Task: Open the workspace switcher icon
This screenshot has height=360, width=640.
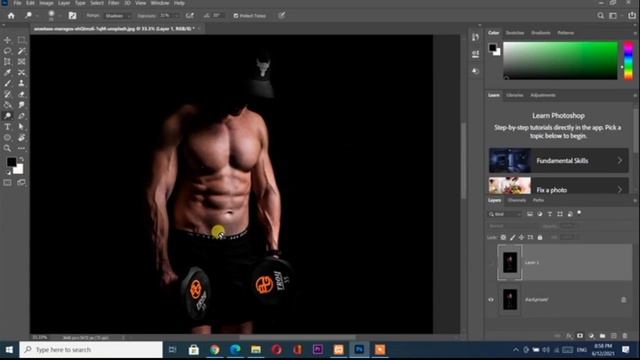Action: (x=613, y=16)
